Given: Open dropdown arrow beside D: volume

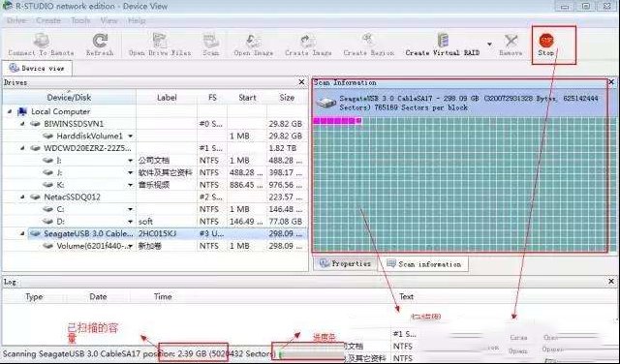Looking at the screenshot, I should [x=130, y=222].
